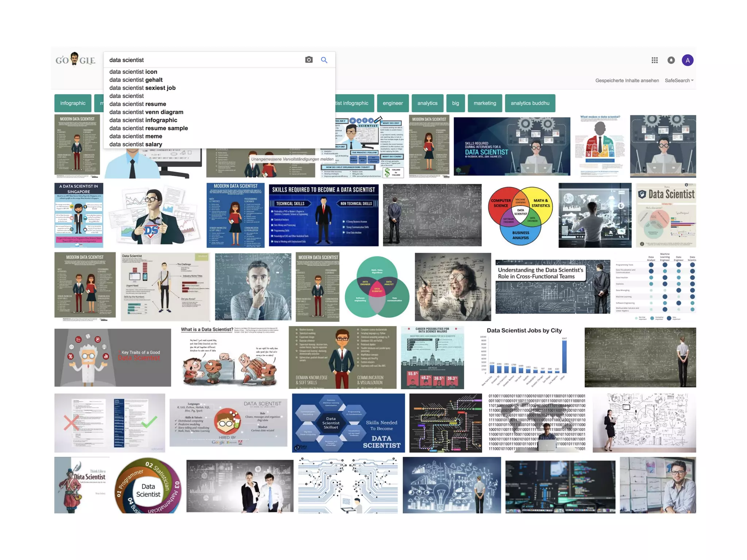
Task: Choose suggestion 'data scientist salary'
Action: coord(136,144)
